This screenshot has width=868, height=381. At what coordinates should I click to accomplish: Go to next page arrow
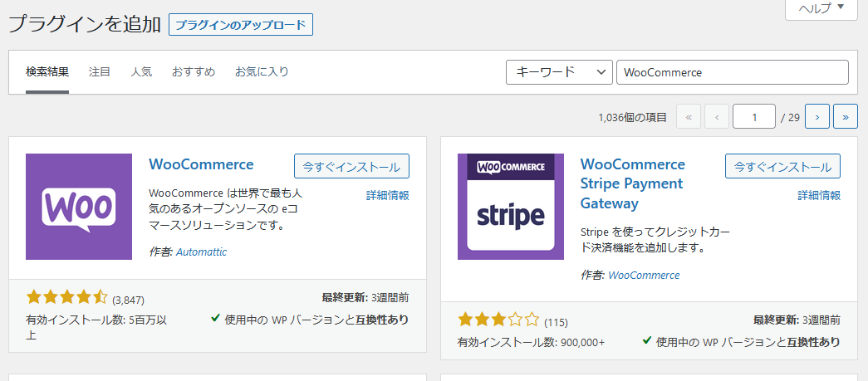pyautogui.click(x=817, y=117)
